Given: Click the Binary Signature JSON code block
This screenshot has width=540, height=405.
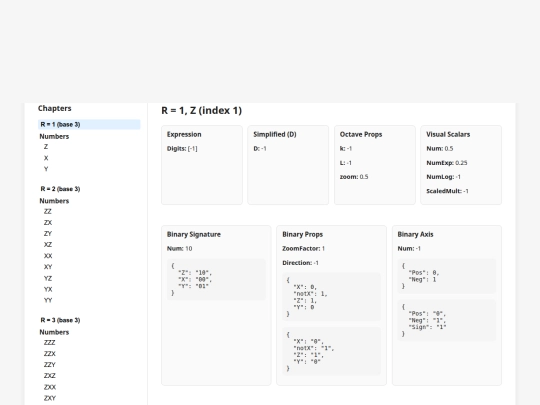Looking at the screenshot, I should point(216,279).
